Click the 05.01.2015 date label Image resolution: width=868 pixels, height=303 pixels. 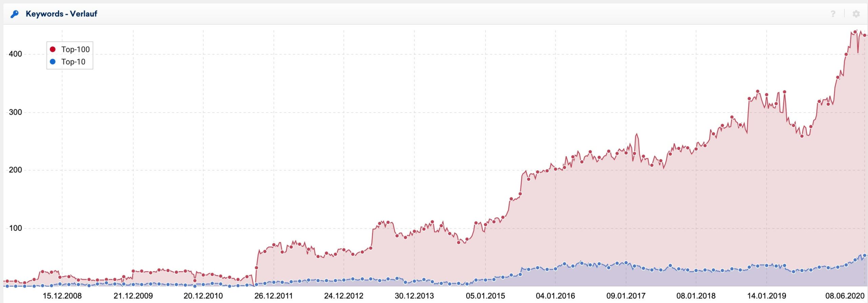485,296
